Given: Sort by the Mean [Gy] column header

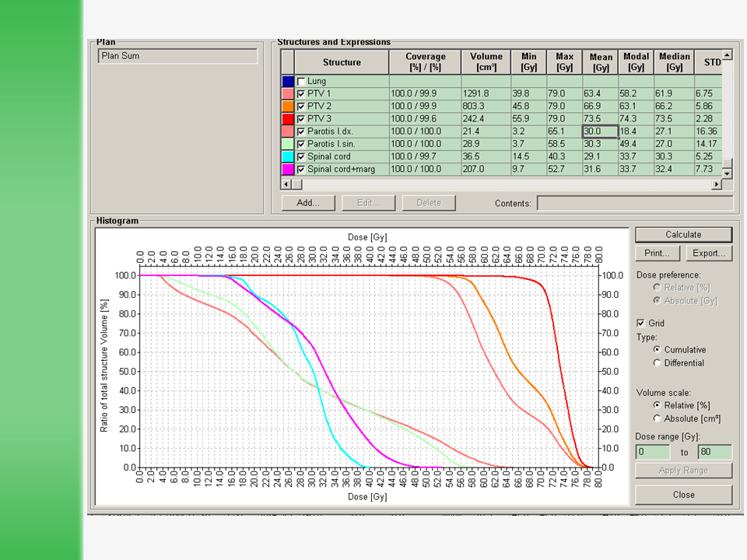Looking at the screenshot, I should tap(600, 62).
